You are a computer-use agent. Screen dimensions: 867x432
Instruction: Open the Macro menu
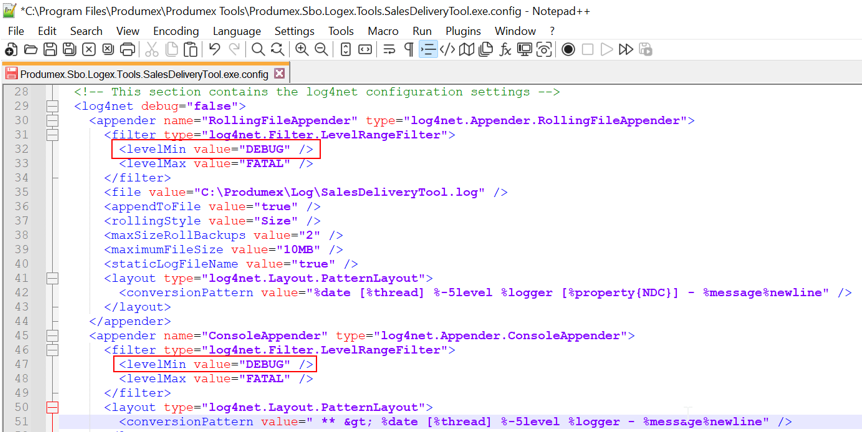click(x=383, y=31)
